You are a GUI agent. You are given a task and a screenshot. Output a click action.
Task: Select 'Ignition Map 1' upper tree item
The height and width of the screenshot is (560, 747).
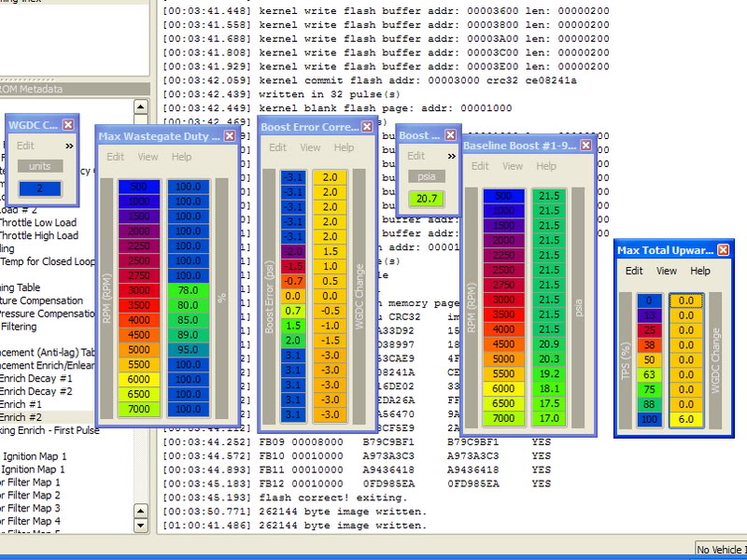[x=34, y=456]
